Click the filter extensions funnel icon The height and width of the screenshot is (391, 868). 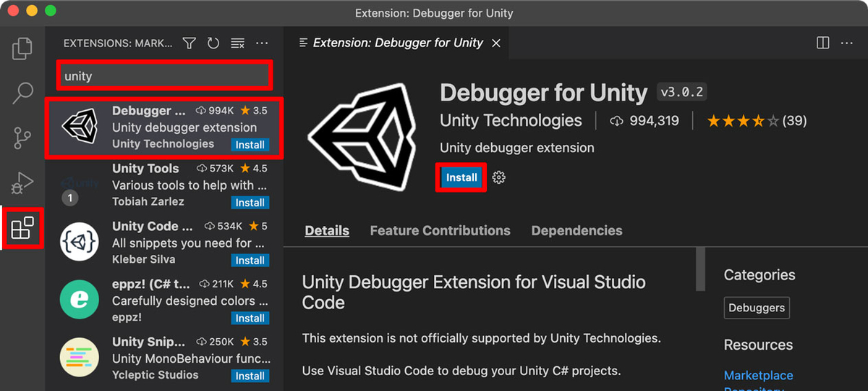pyautogui.click(x=189, y=43)
